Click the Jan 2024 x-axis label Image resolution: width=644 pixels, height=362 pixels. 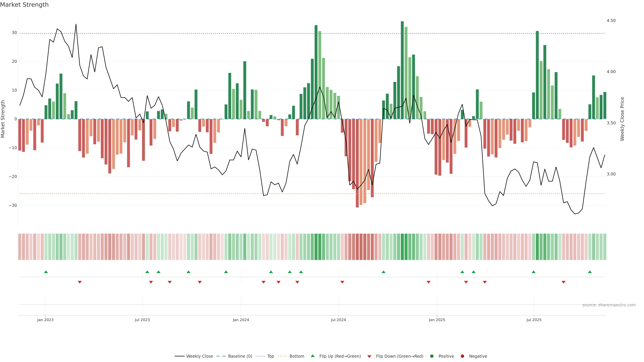[241, 320]
